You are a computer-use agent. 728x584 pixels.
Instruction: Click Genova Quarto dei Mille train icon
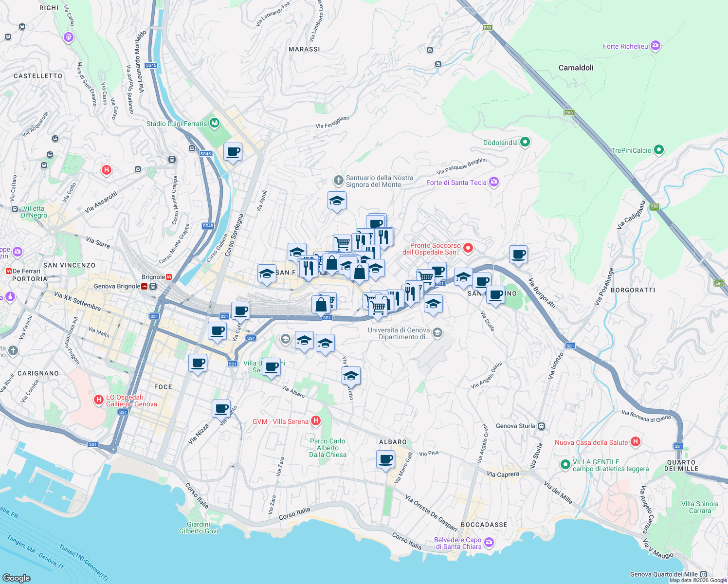coord(703,574)
